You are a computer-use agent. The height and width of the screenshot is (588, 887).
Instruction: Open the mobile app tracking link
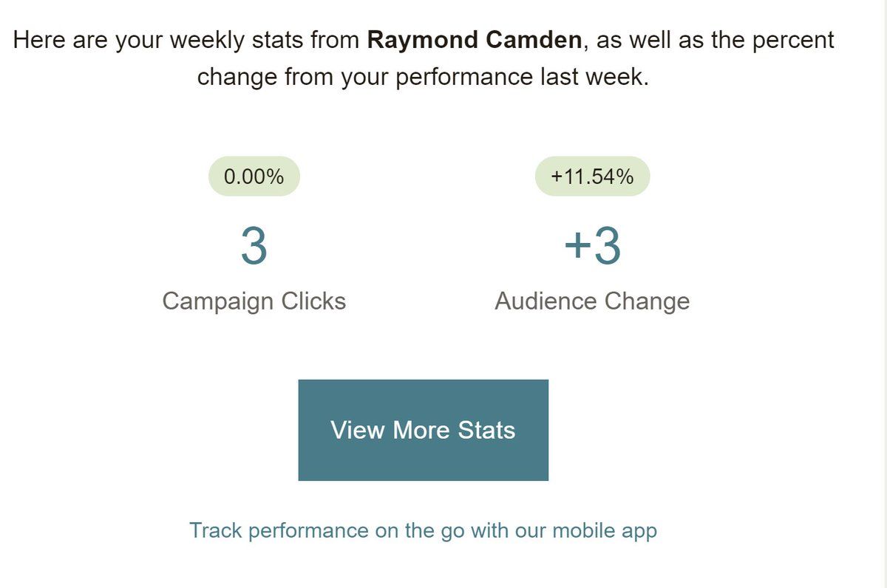pos(423,530)
